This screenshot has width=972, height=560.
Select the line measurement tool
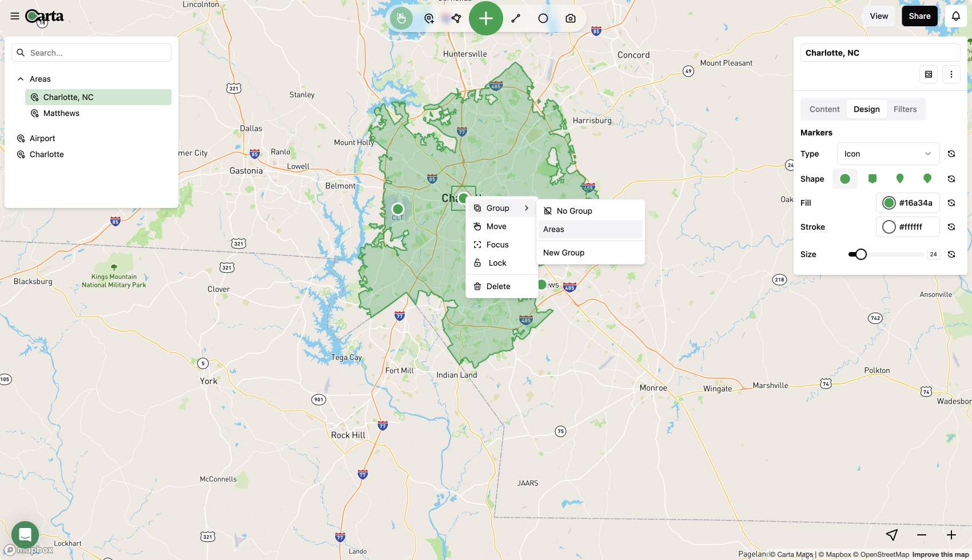coord(515,18)
